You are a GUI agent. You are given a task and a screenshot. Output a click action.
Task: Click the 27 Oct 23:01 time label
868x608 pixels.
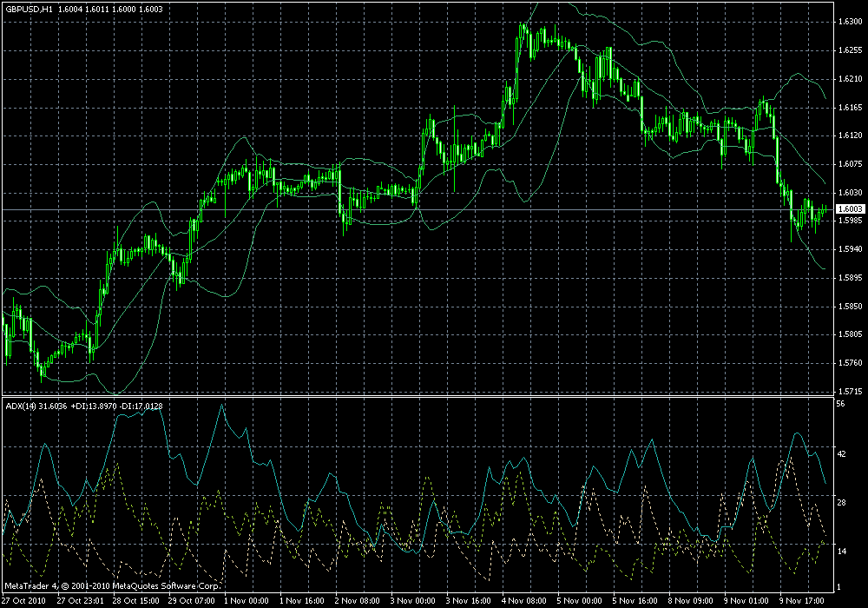pyautogui.click(x=80, y=601)
